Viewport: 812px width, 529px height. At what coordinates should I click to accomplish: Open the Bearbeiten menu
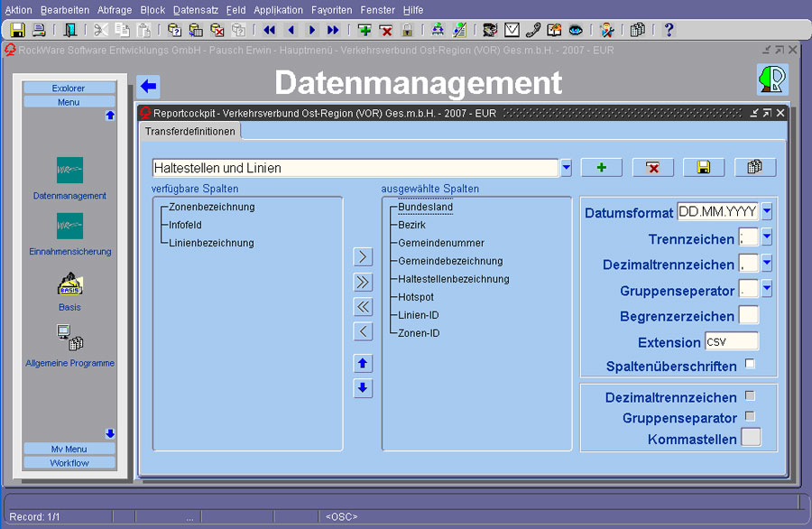click(x=65, y=10)
